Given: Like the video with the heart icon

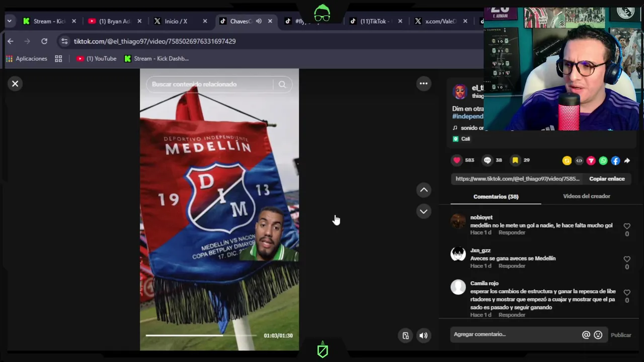Looking at the screenshot, I should click(x=457, y=160).
